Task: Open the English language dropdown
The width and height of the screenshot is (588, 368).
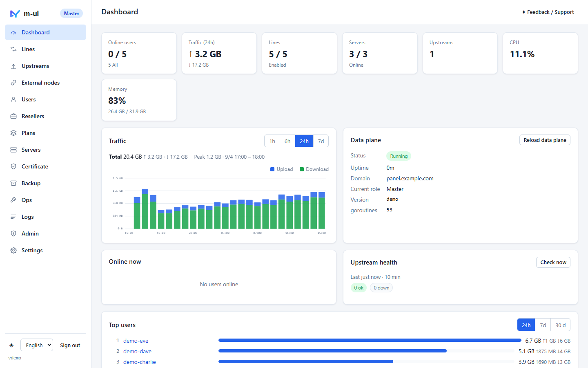Action: tap(37, 345)
